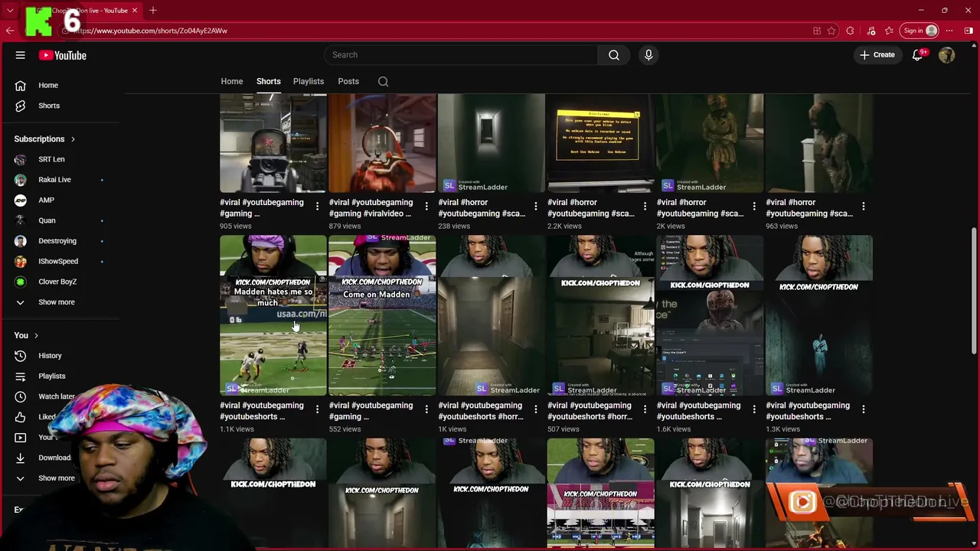Open the YouTube hamburger guide menu
This screenshot has width=980, height=551.
[x=21, y=55]
